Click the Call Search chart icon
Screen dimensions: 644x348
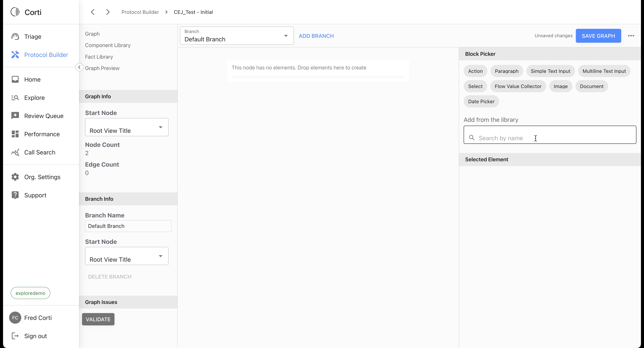(x=15, y=152)
